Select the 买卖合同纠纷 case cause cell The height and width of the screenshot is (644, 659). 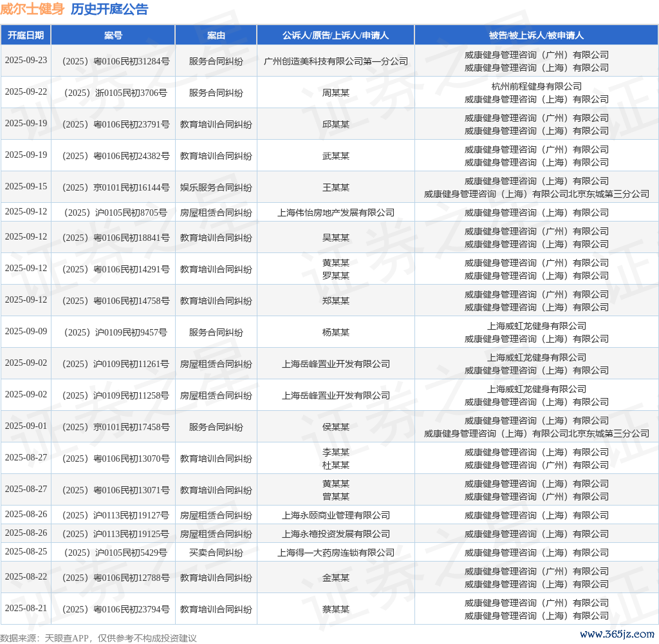pos(216,553)
